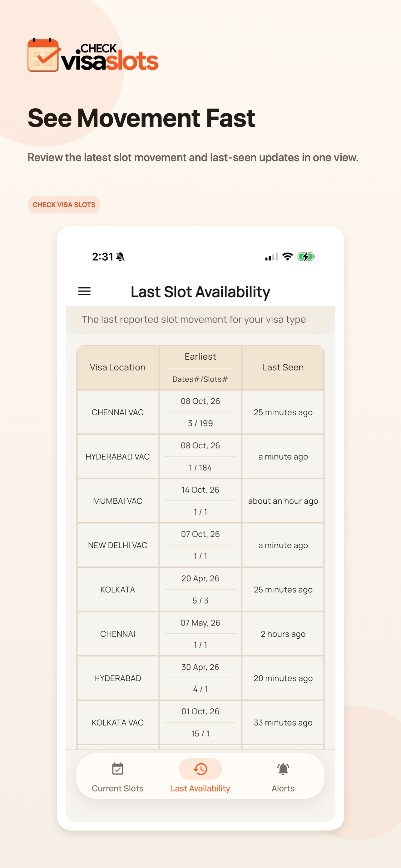Select the CHENNAI VAC row

click(200, 412)
